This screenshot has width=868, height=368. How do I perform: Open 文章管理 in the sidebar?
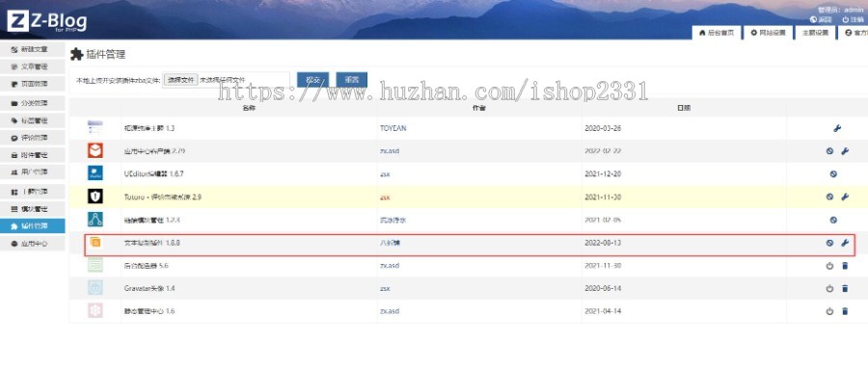(x=33, y=66)
